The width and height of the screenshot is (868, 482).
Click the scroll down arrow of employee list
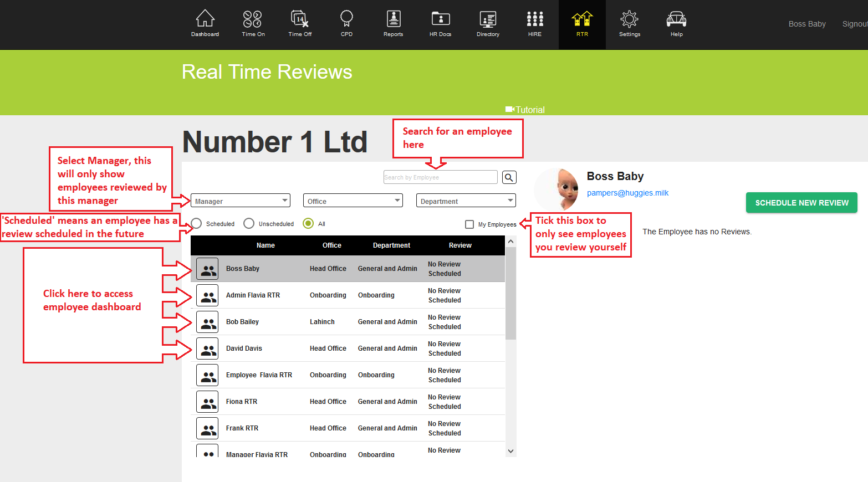tap(511, 451)
